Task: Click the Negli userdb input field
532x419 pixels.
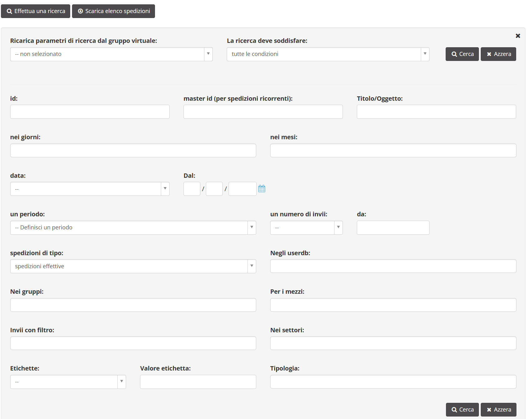Action: [393, 266]
